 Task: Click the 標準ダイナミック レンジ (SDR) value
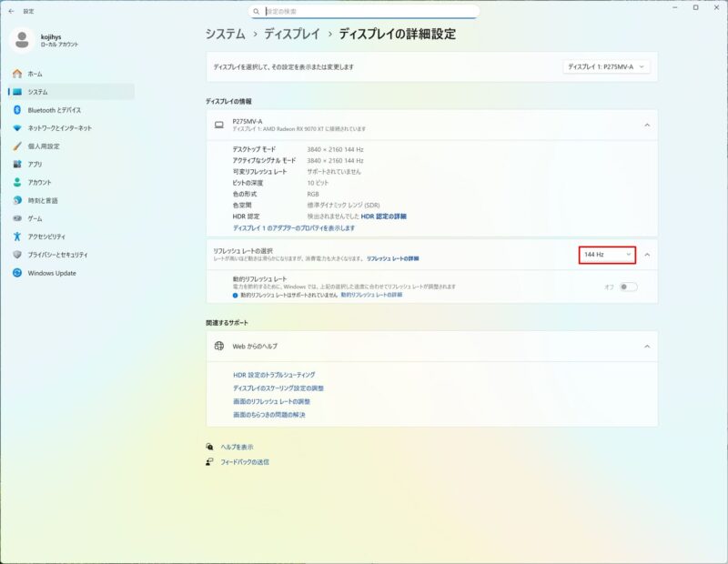click(343, 206)
